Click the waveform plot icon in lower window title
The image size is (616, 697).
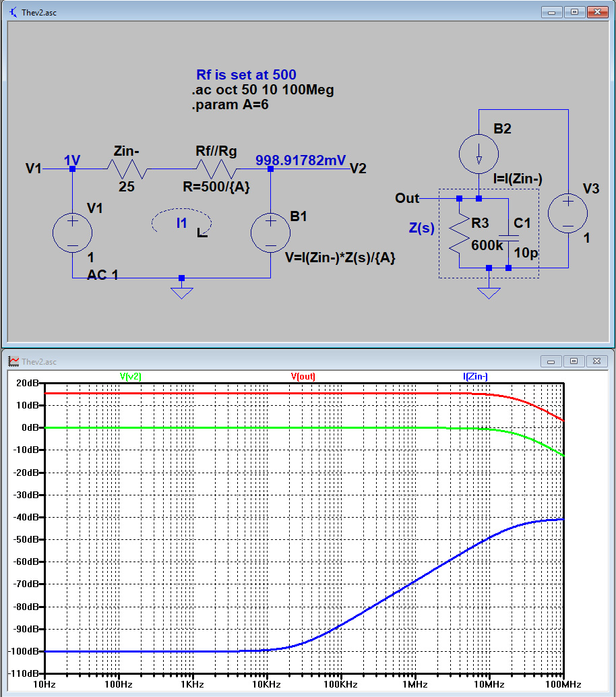13,361
